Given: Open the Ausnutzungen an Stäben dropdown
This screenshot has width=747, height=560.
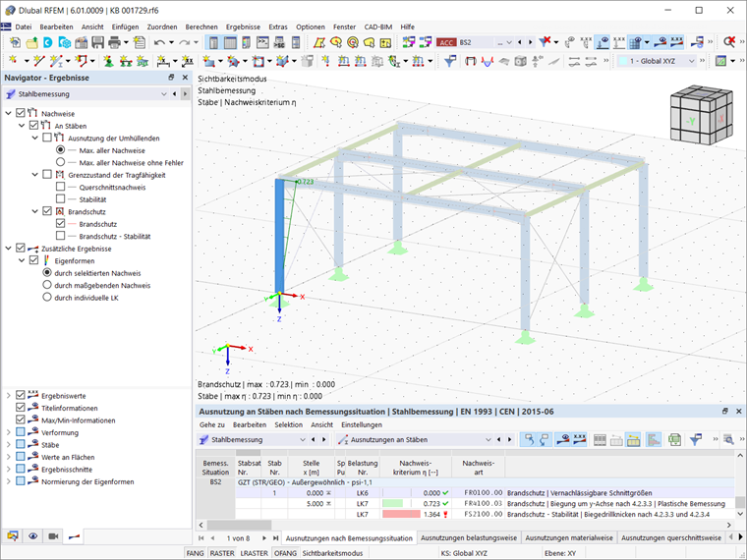Looking at the screenshot, I should 488,439.
